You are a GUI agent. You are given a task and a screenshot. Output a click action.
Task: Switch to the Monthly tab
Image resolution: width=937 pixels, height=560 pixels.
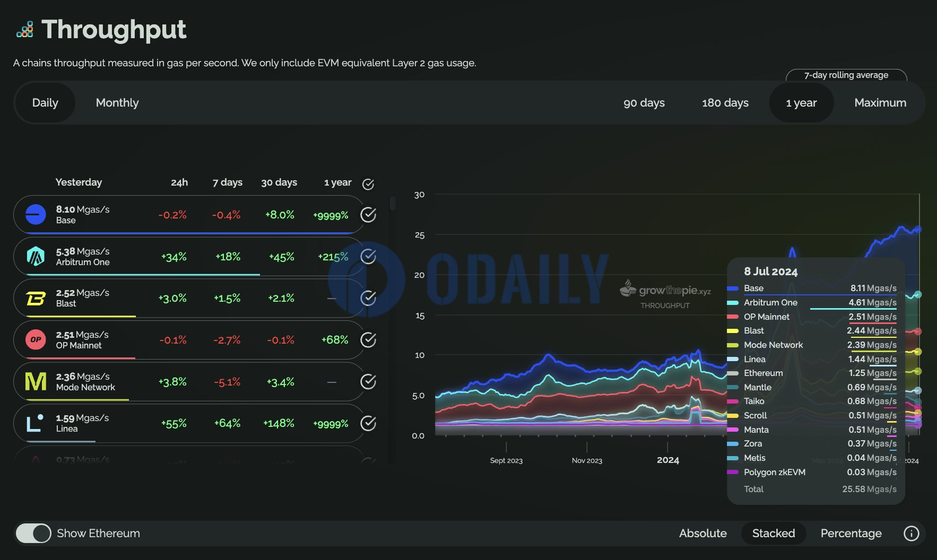tap(117, 103)
